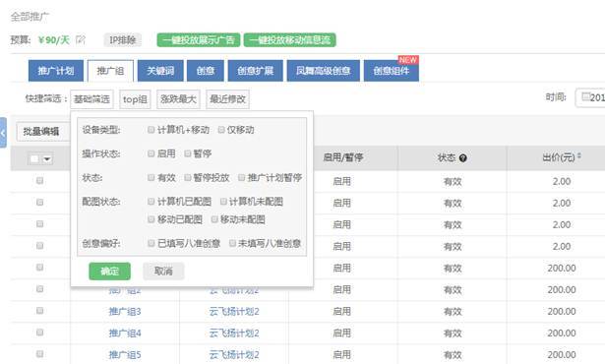Open 云飞扬计划2 link in the 推广组5 row
Screen dimensions: 605x364
click(234, 354)
